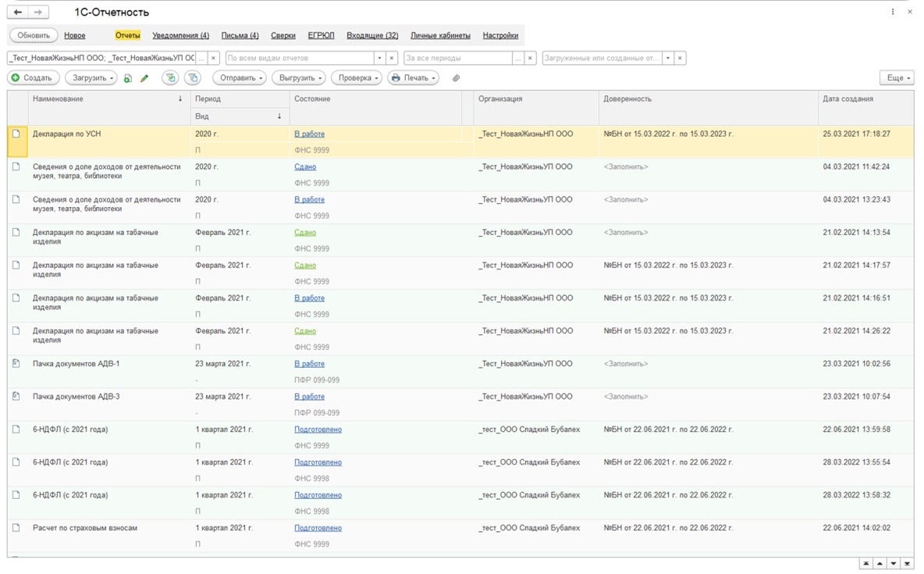Expand the 'По всем видам отчетов' dropdown
This screenshot has height=574, width=924.
(x=379, y=58)
